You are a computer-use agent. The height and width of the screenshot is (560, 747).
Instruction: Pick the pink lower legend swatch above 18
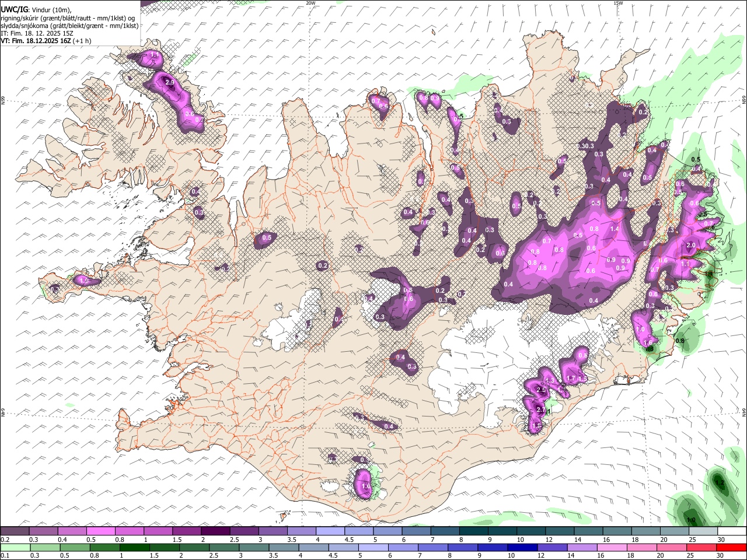[641, 548]
